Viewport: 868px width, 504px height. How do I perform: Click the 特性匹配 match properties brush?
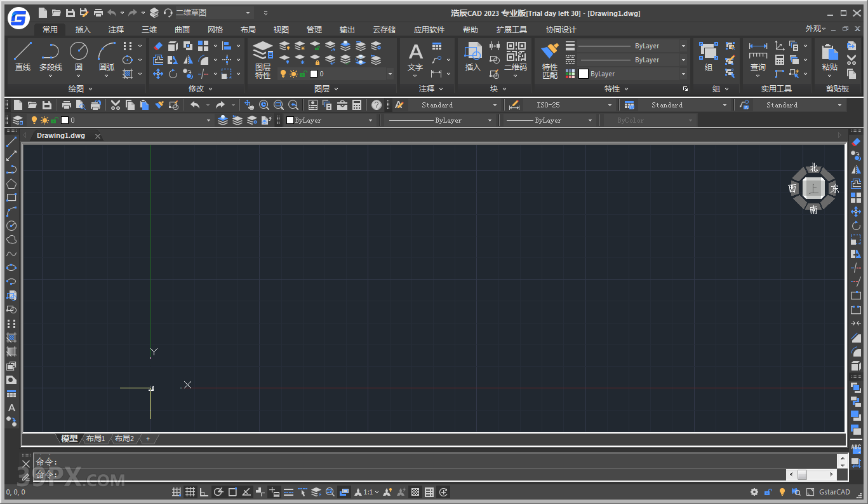(550, 60)
